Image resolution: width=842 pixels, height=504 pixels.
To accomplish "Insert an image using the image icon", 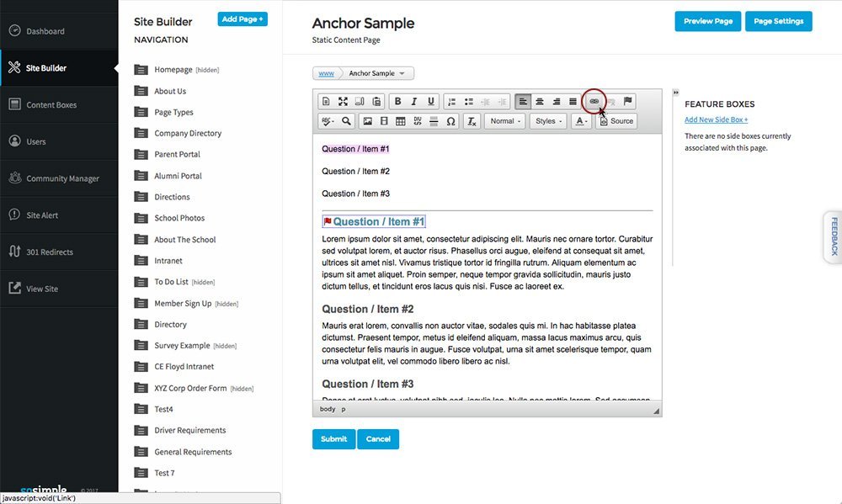I will pos(367,121).
